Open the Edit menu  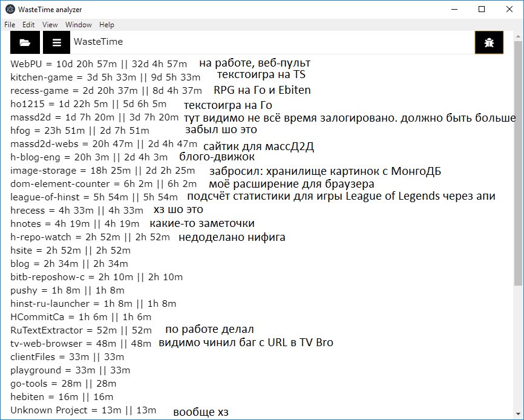(28, 25)
